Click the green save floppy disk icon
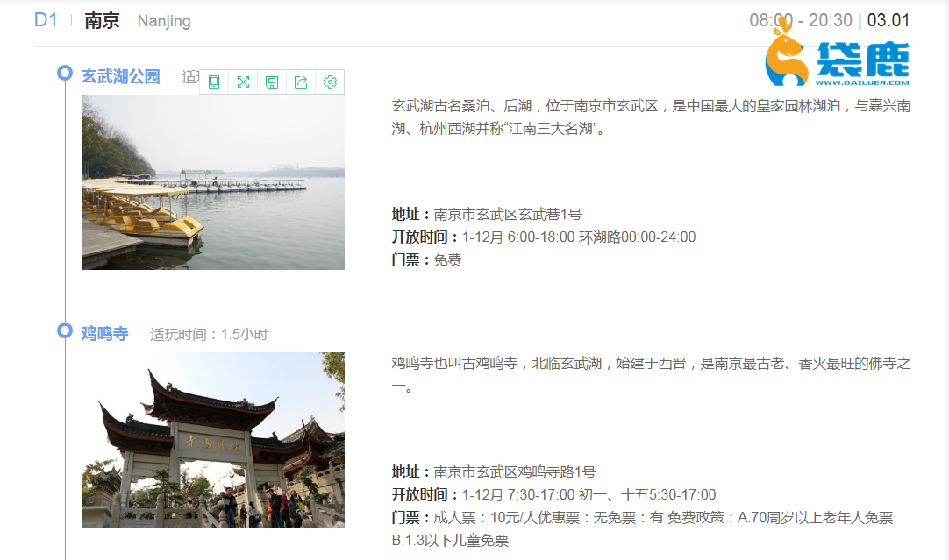The width and height of the screenshot is (949, 560). pos(272,82)
